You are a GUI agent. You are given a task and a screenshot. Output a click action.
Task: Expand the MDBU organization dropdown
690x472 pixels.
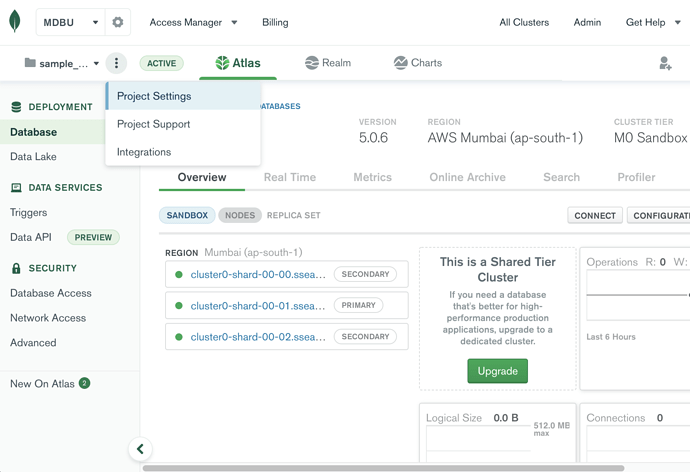pos(70,22)
